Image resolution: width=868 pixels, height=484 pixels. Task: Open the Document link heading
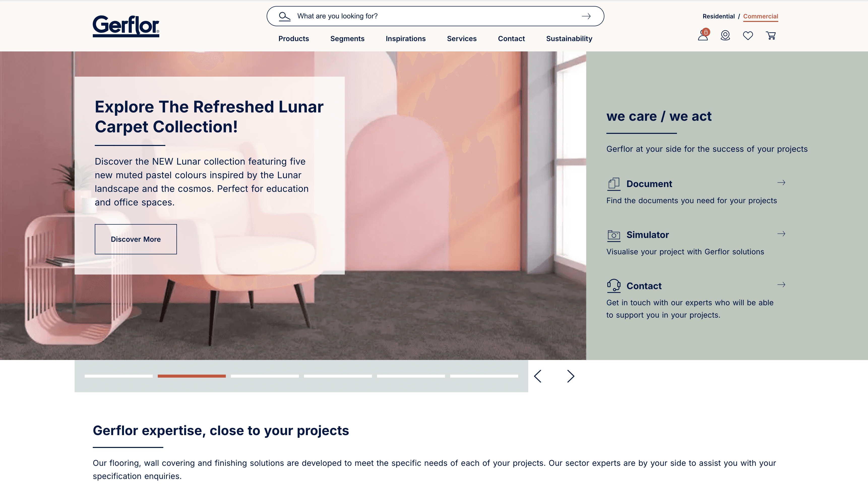[649, 184]
